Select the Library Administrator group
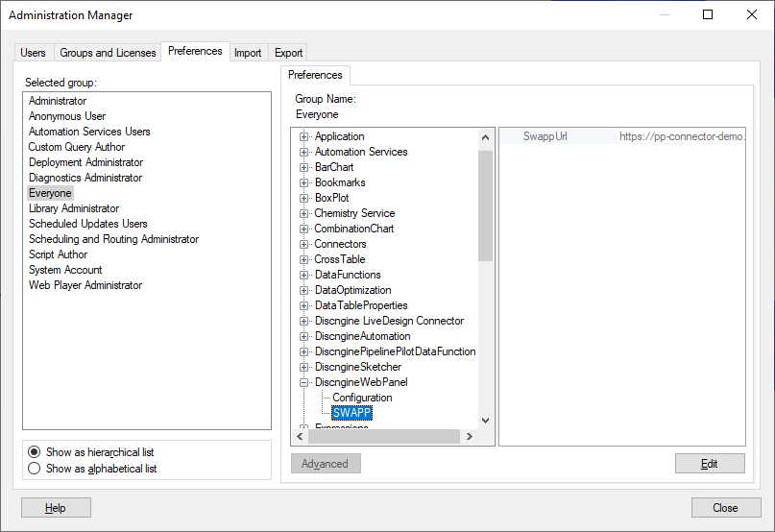The image size is (775, 532). (x=74, y=208)
